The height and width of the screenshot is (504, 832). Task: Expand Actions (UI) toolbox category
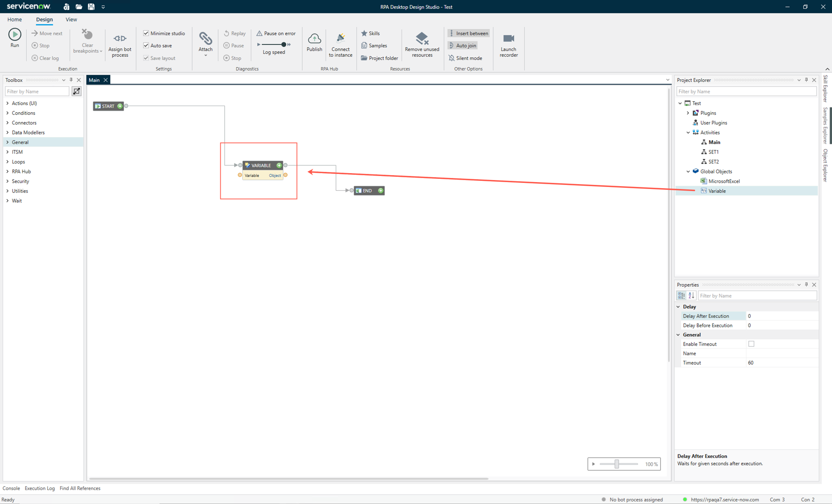coord(8,103)
